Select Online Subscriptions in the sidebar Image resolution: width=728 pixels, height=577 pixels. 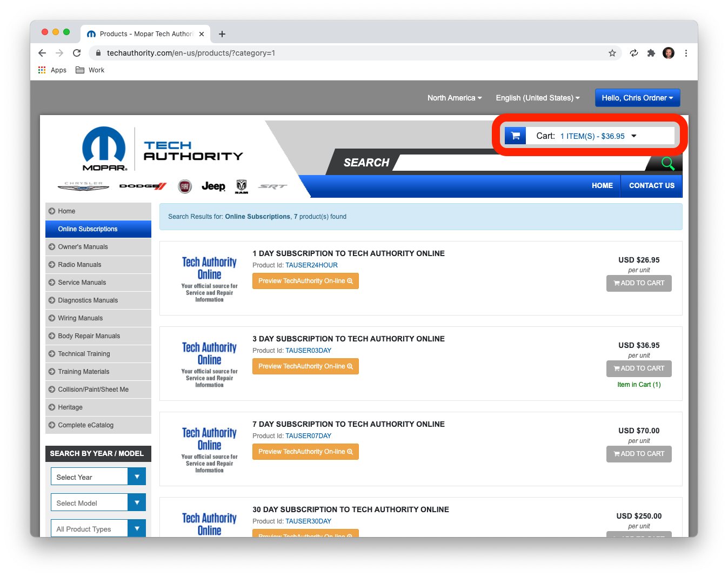click(98, 229)
